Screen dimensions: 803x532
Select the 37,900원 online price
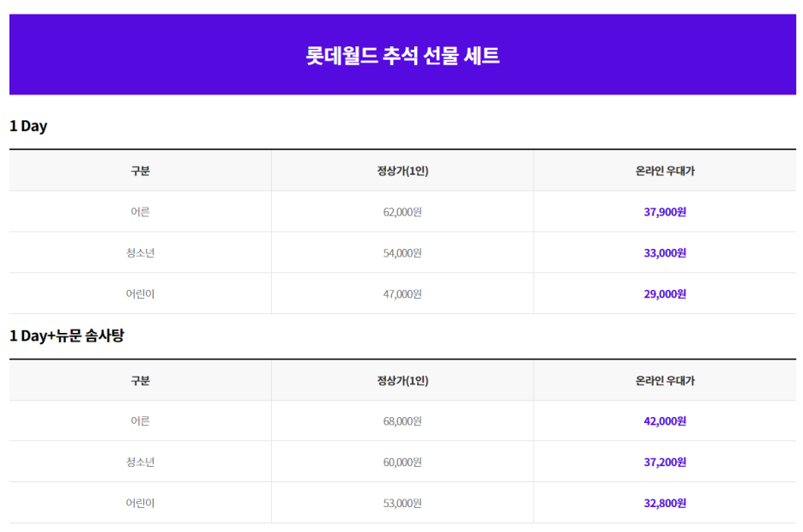pyautogui.click(x=665, y=212)
